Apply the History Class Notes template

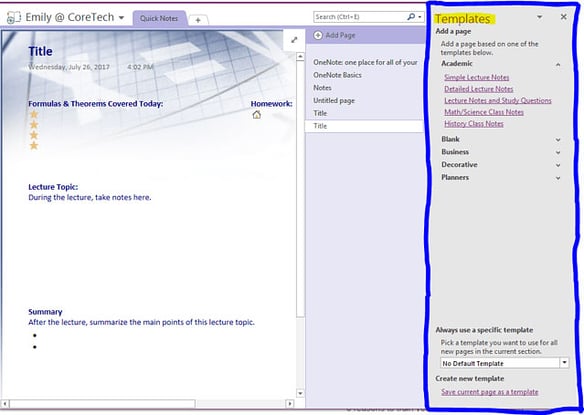coord(474,123)
